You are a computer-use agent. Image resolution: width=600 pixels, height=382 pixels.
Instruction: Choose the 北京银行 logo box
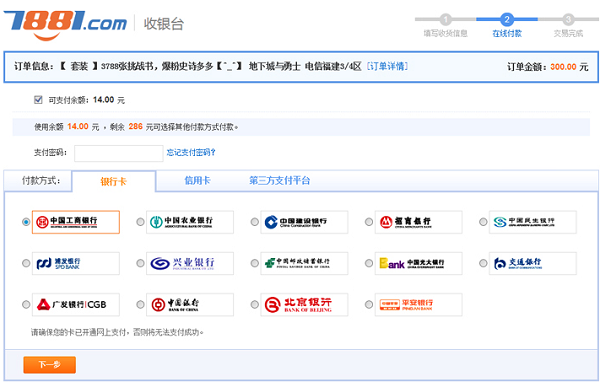click(304, 305)
